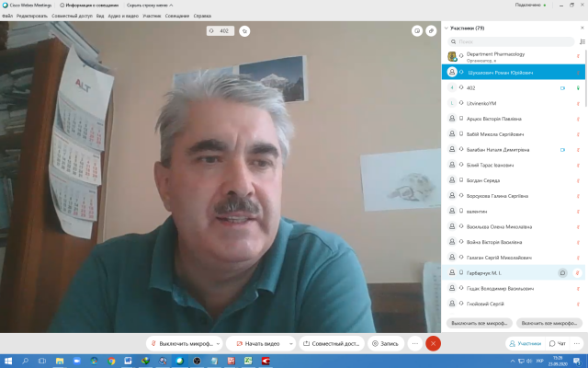588x368 pixels.
Task: Open video options dropdown arrow
Action: pyautogui.click(x=291, y=343)
